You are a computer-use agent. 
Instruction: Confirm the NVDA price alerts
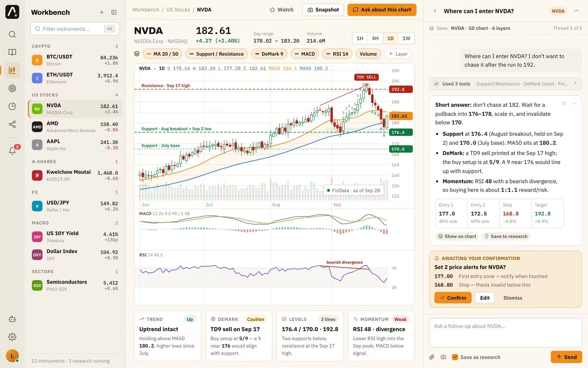pos(453,298)
